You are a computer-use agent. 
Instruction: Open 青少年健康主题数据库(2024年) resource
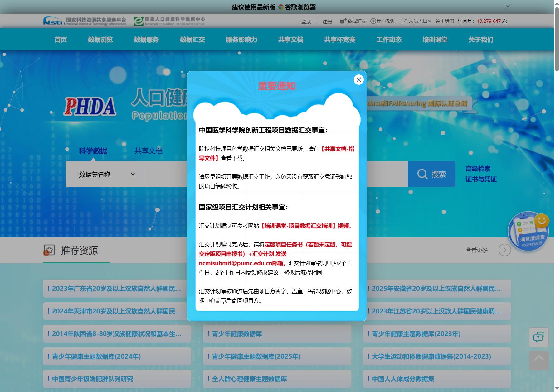click(x=117, y=356)
